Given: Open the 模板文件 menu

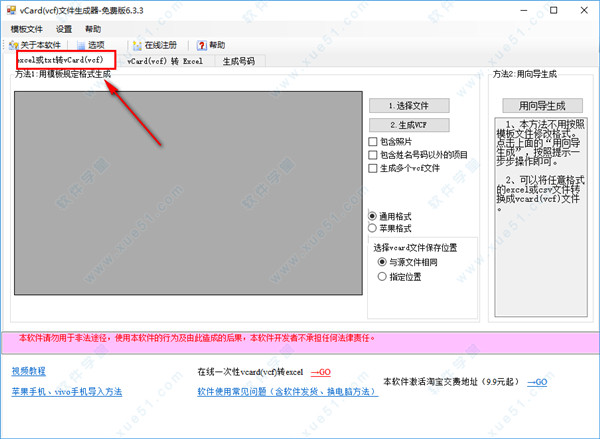Looking at the screenshot, I should (x=27, y=30).
